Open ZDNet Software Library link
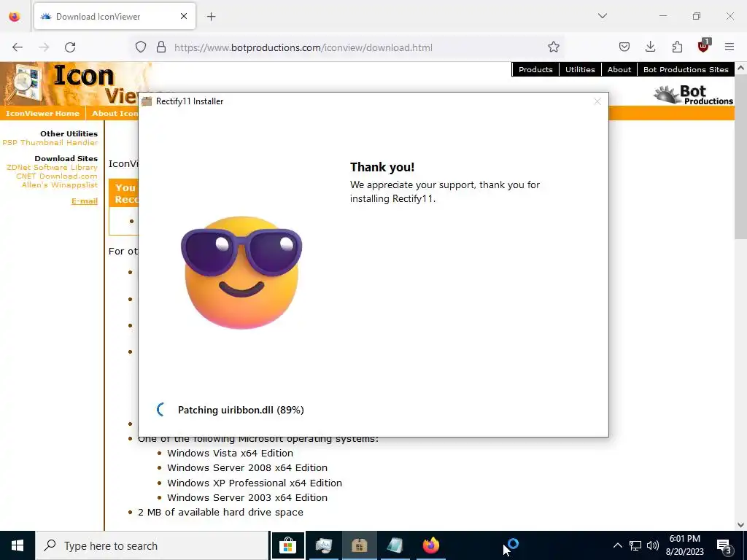 [x=52, y=168]
